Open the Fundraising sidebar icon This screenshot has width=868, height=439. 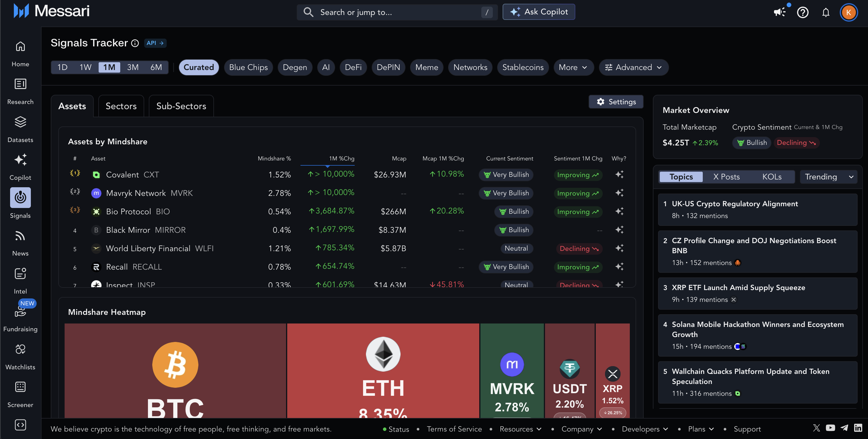coord(20,312)
